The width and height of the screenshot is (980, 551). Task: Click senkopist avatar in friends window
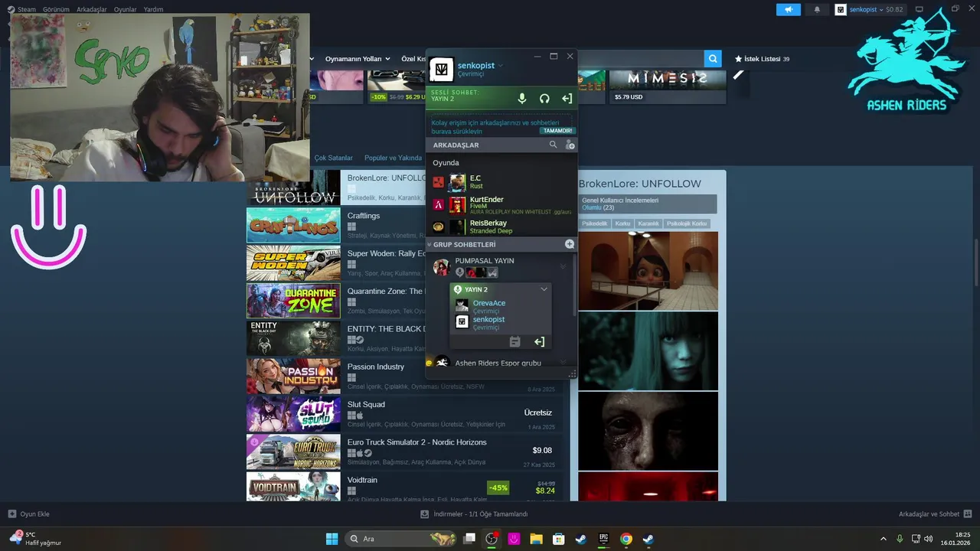point(441,70)
